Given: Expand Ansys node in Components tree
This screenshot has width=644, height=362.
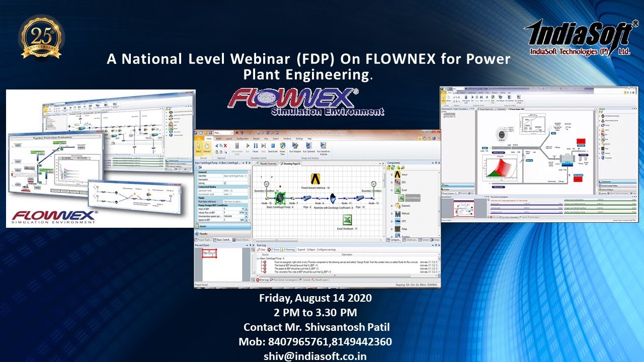Looking at the screenshot, I should 391,174.
